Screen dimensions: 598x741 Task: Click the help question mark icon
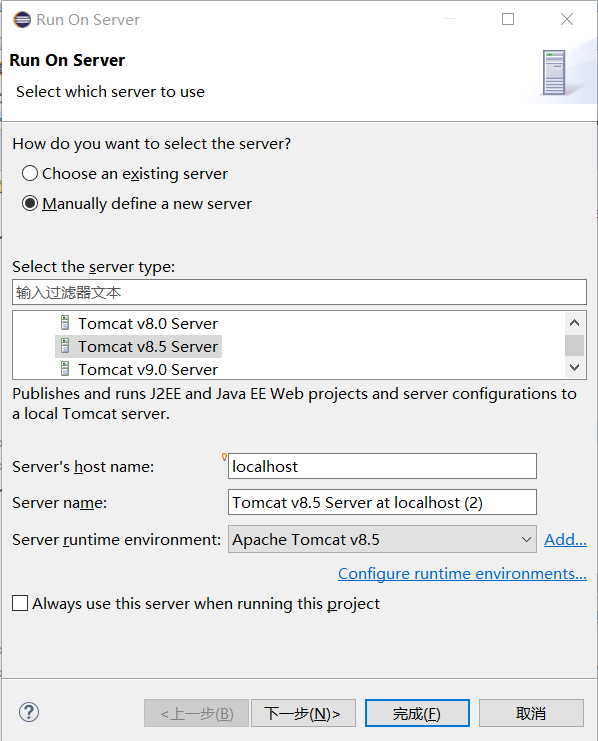(x=29, y=713)
